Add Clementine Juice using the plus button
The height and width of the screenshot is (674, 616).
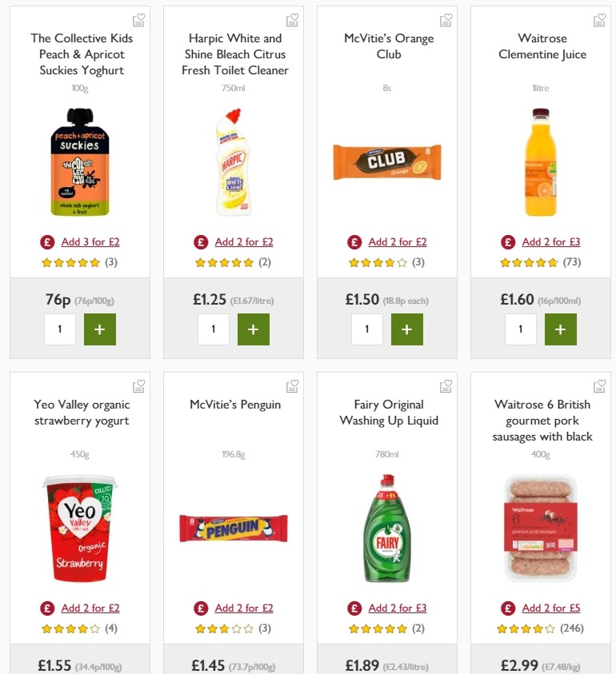click(561, 329)
